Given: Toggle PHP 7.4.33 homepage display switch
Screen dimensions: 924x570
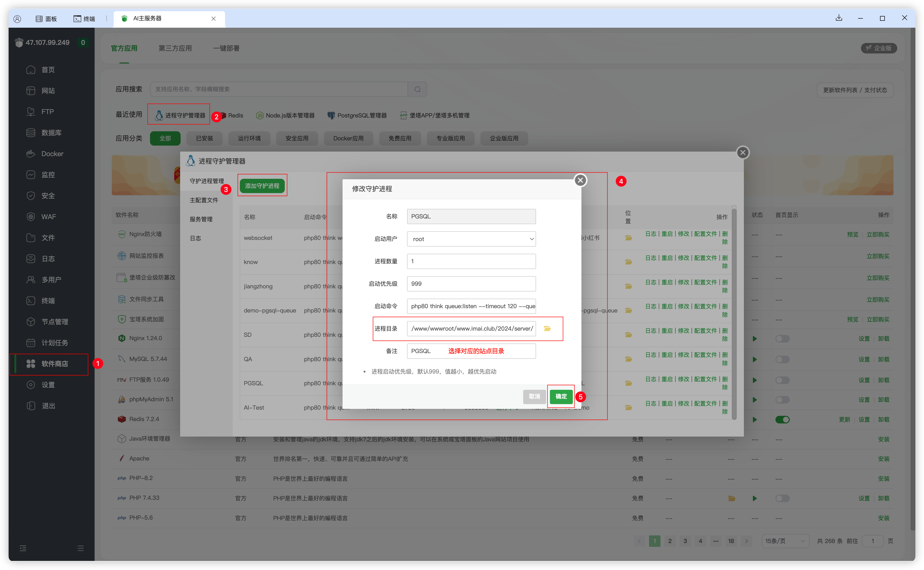Looking at the screenshot, I should coord(782,498).
